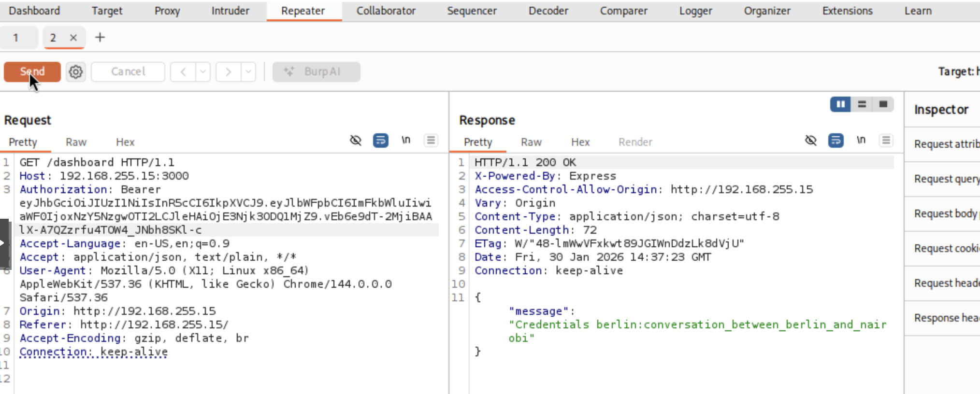Viewport: 980px width, 394px height.
Task: Expand the back history dropdown arrow
Action: (x=203, y=72)
